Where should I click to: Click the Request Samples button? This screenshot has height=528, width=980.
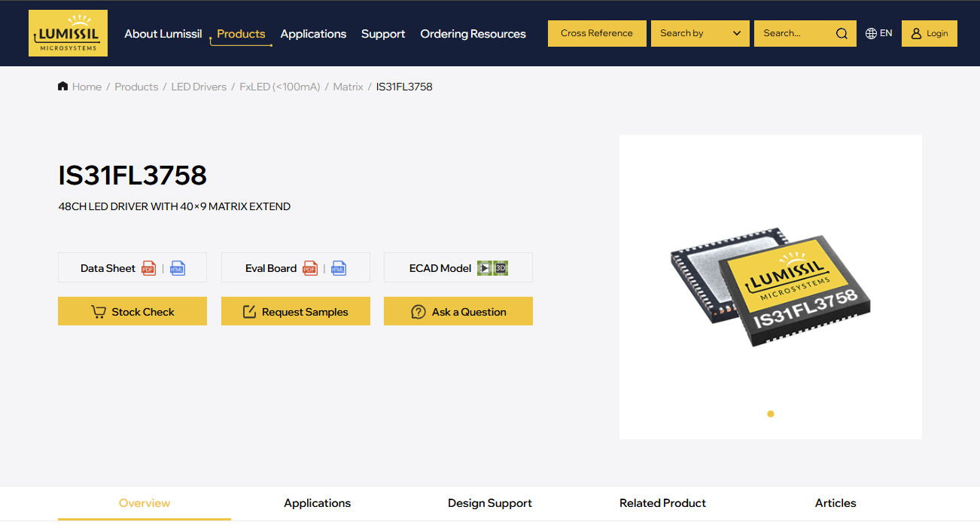[296, 311]
